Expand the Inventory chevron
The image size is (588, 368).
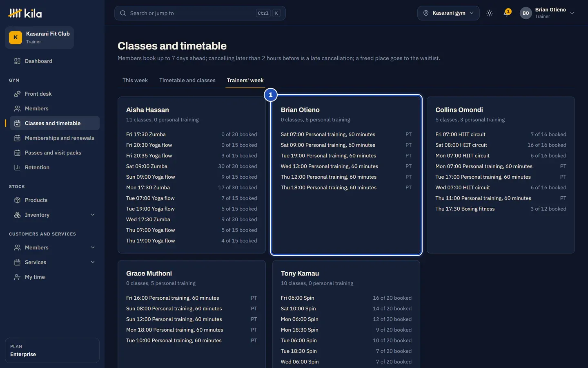tap(93, 215)
